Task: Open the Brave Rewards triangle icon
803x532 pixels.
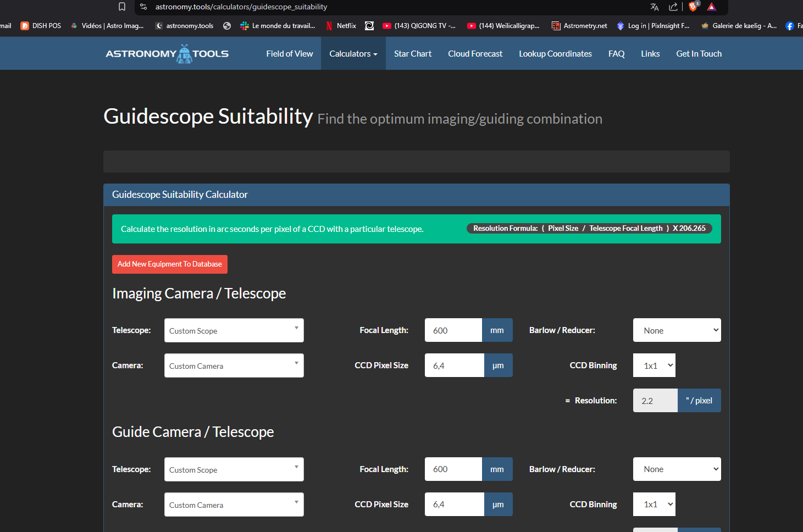Action: pos(712,7)
